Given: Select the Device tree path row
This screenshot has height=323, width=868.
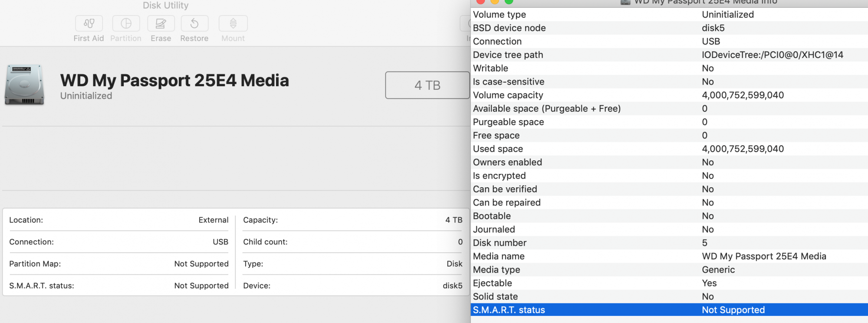Looking at the screenshot, I should (x=669, y=55).
